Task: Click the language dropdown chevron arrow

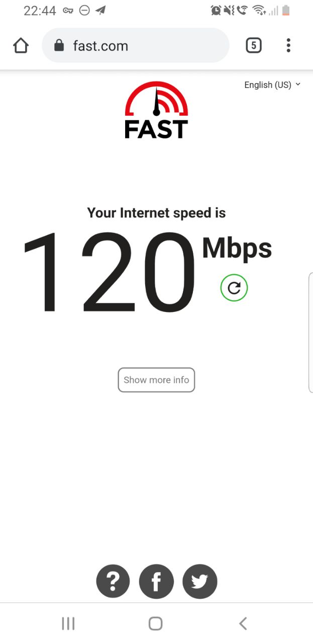Action: coord(298,85)
